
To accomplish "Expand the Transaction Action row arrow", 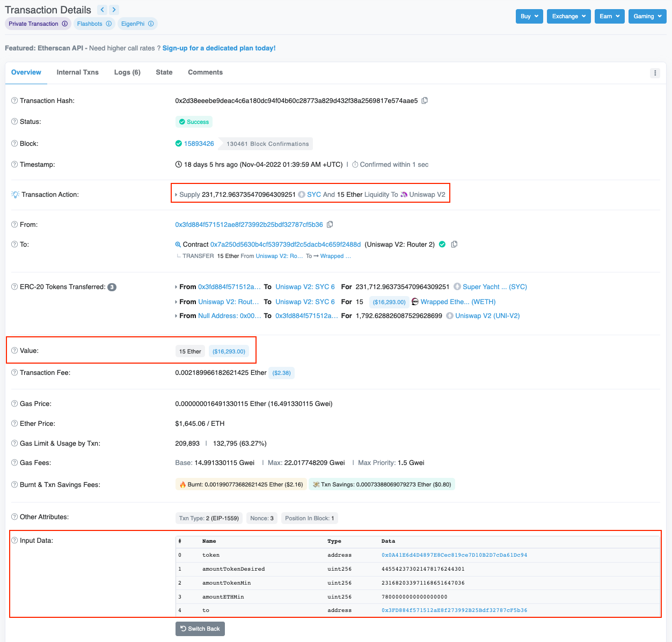I will (x=177, y=195).
